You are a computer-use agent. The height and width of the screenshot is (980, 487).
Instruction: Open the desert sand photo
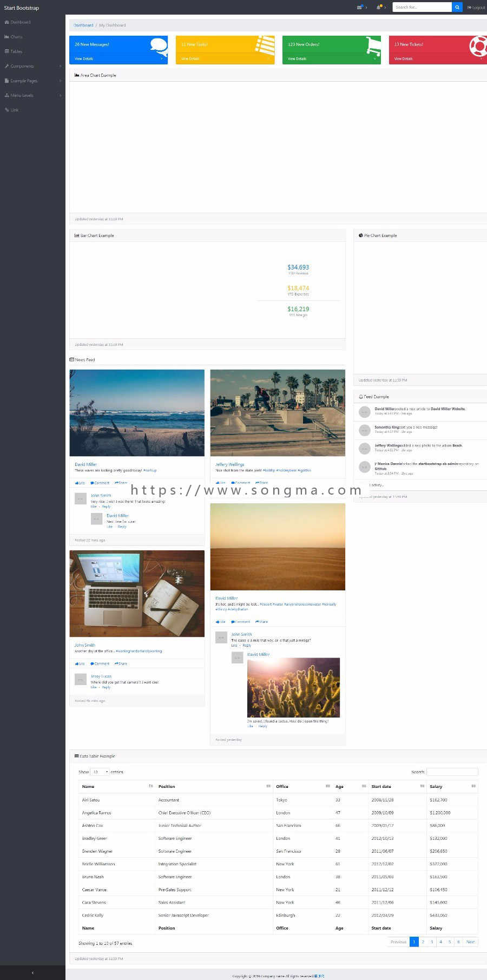click(278, 547)
